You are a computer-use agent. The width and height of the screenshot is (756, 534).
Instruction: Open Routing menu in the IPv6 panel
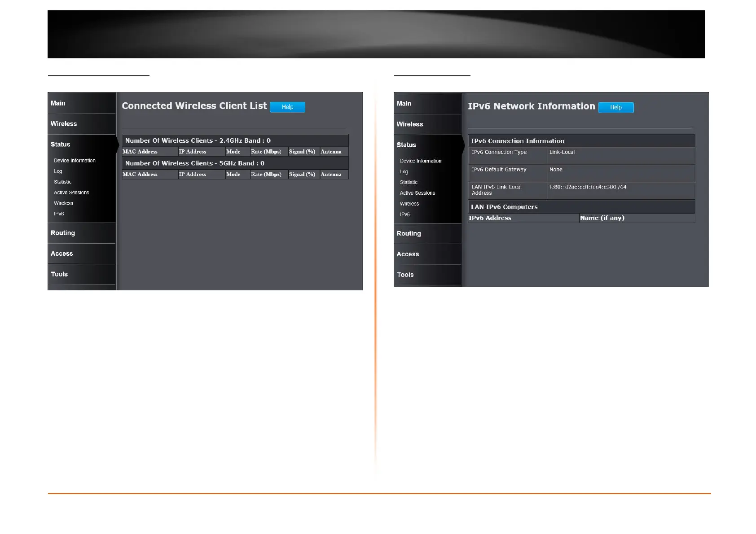point(428,233)
